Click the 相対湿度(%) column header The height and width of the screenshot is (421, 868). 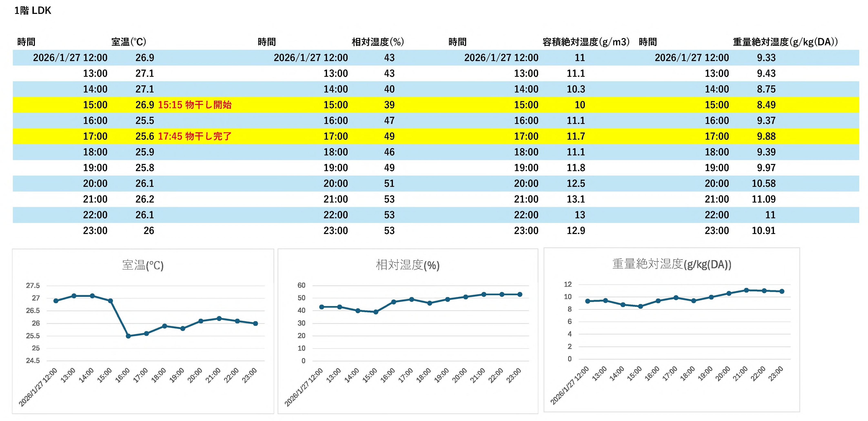[378, 42]
